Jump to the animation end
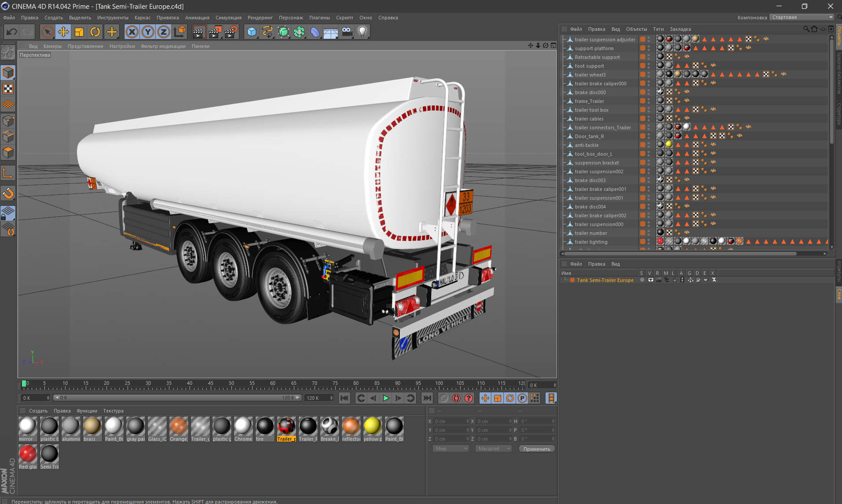Screen dimensions: 842x504 tap(427, 398)
